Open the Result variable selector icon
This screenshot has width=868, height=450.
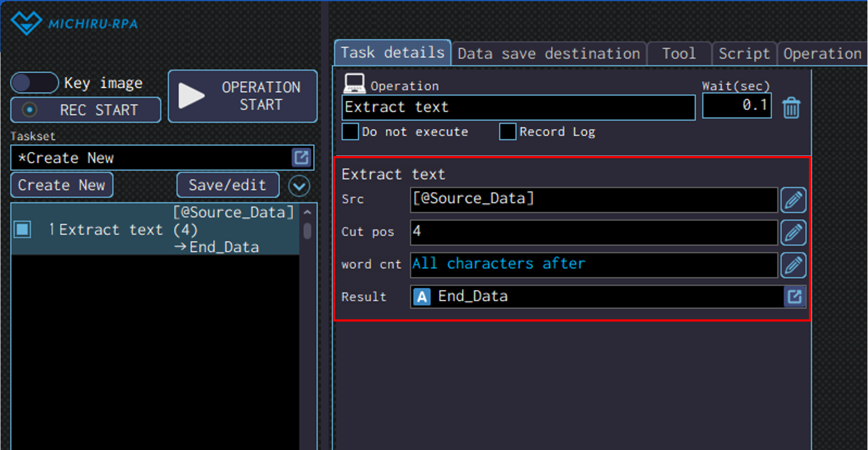[x=795, y=296]
